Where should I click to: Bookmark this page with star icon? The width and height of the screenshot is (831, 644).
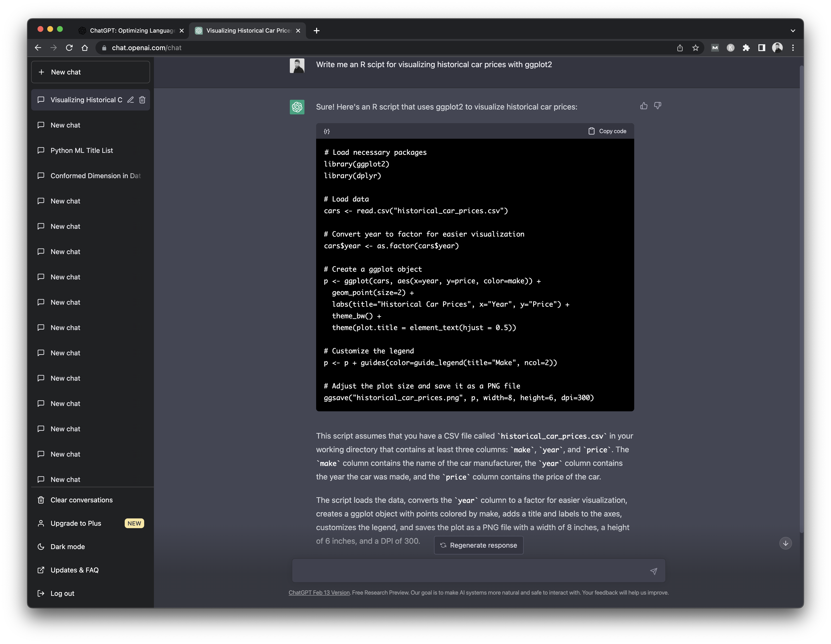point(695,48)
